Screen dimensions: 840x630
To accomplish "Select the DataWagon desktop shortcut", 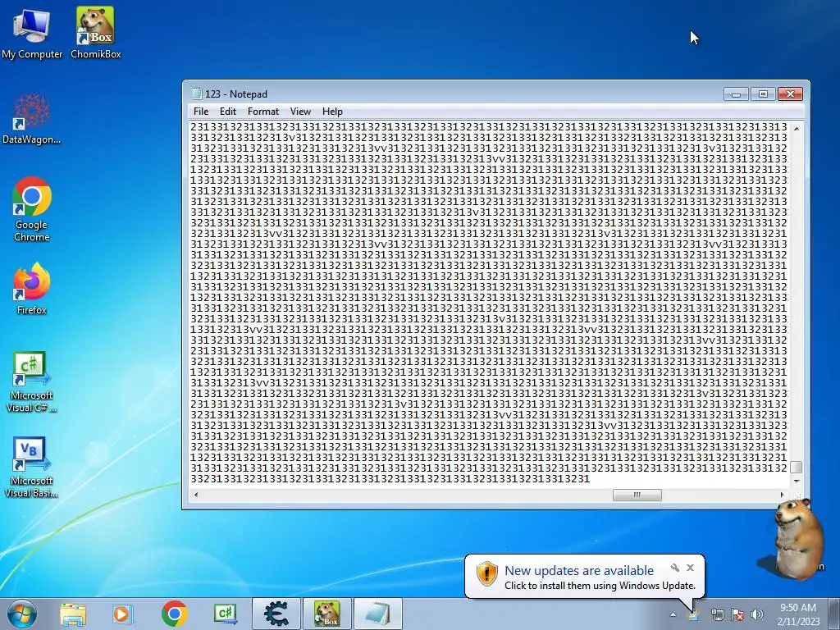I will 32,119.
